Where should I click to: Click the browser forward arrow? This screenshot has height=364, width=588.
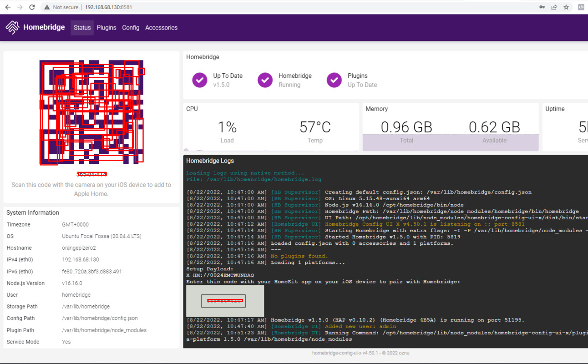pos(20,7)
